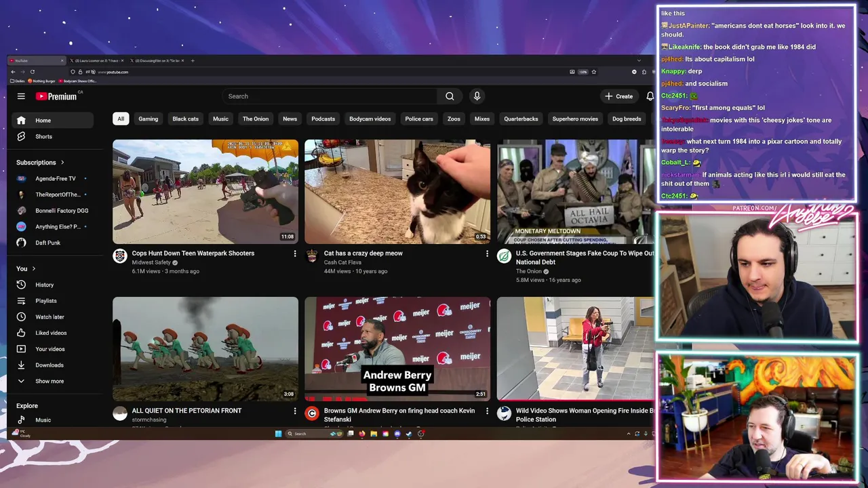Open Your videos in the sidebar
This screenshot has height=488, width=868.
click(x=53, y=349)
